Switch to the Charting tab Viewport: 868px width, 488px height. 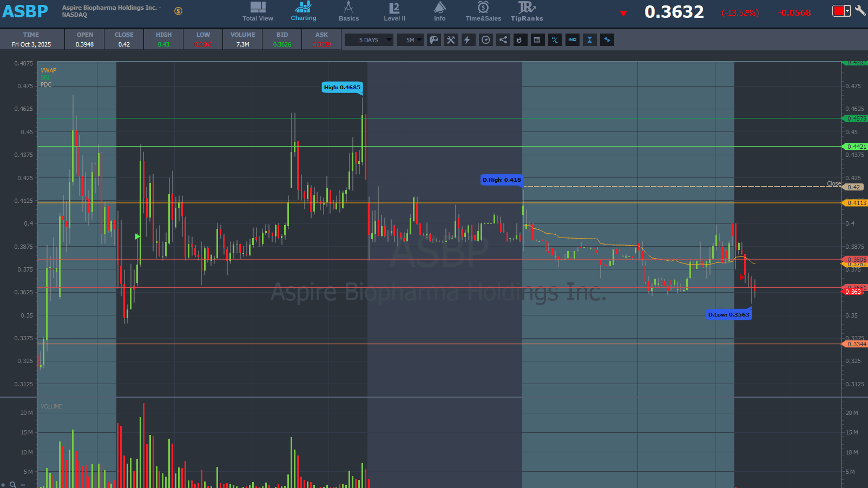(x=304, y=11)
